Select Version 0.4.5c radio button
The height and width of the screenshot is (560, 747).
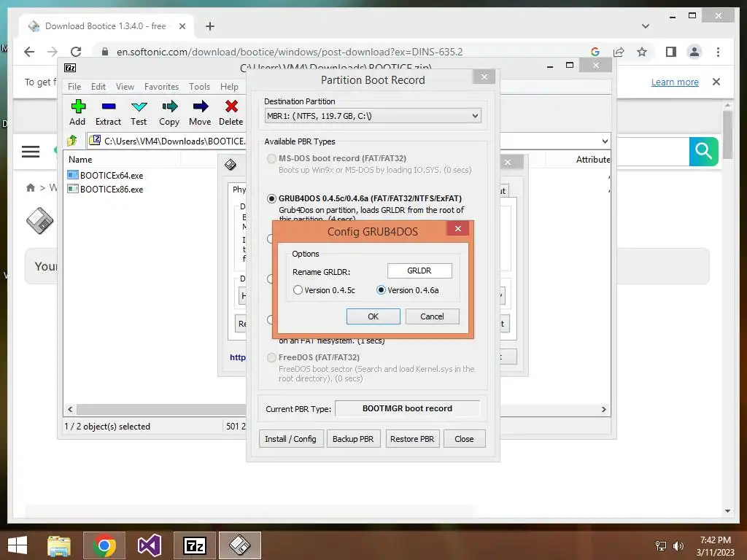pos(298,290)
